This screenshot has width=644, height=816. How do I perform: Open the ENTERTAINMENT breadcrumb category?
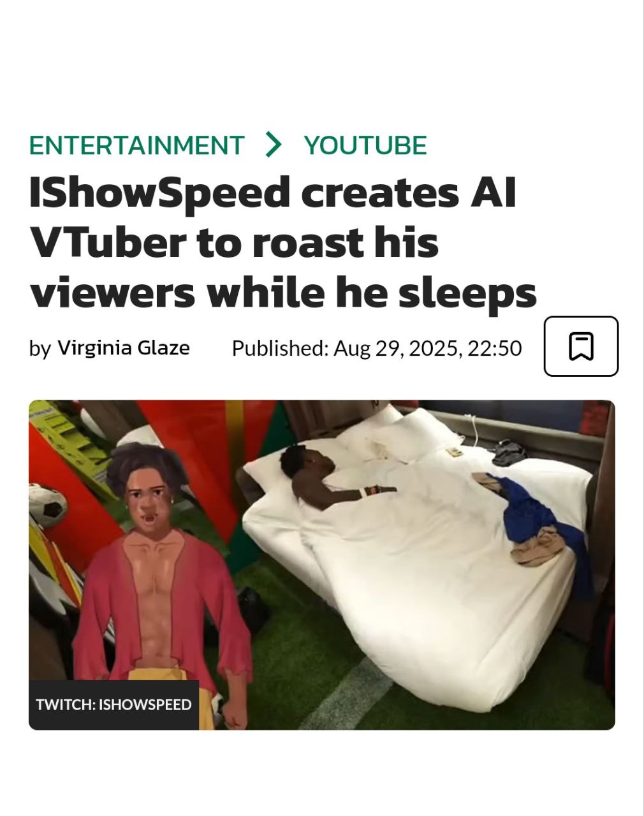coord(136,145)
